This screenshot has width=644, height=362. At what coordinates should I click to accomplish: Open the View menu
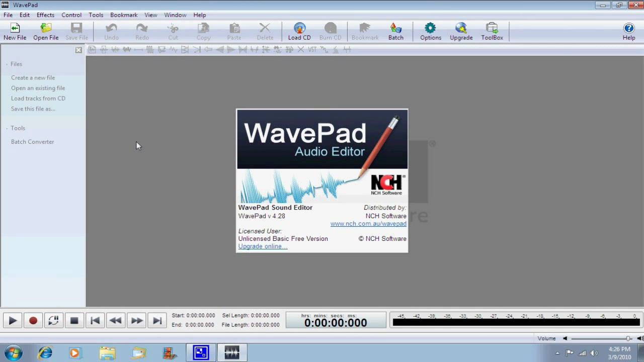151,15
